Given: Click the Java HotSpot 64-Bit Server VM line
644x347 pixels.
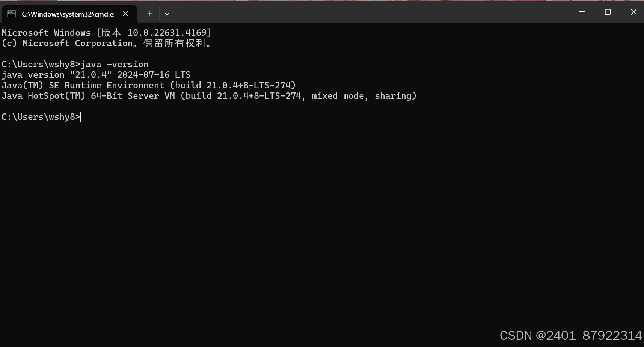Looking at the screenshot, I should 208,96.
